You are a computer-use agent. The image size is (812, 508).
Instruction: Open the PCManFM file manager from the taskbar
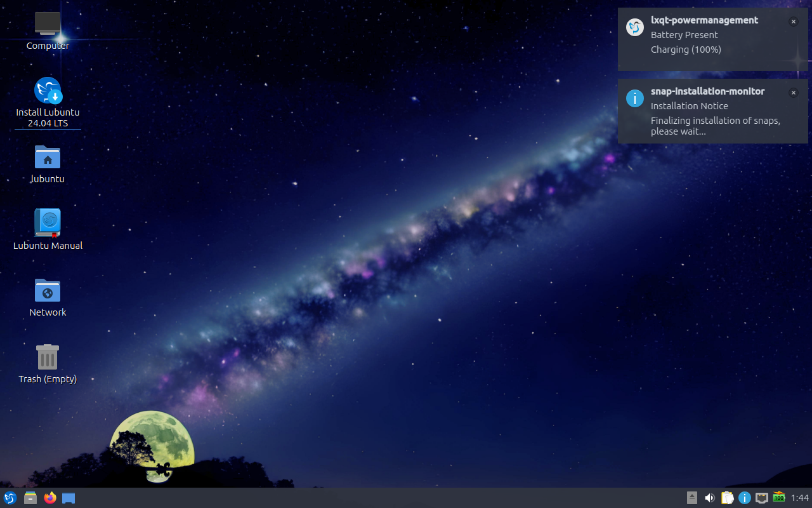point(30,498)
